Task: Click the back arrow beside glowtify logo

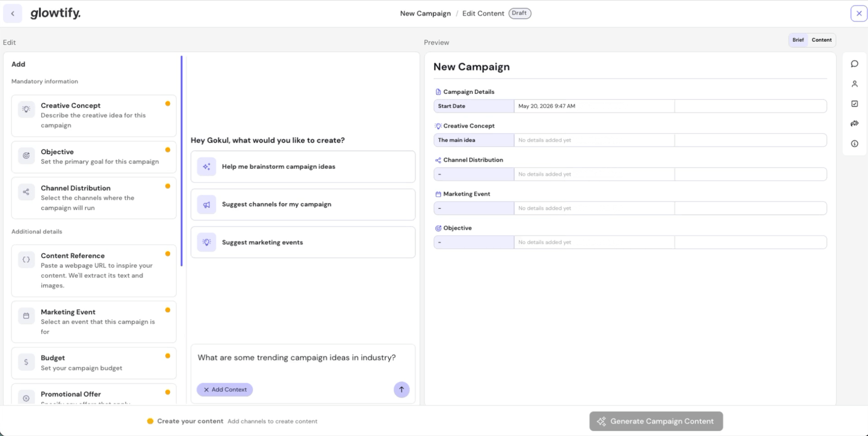Action: [12, 14]
